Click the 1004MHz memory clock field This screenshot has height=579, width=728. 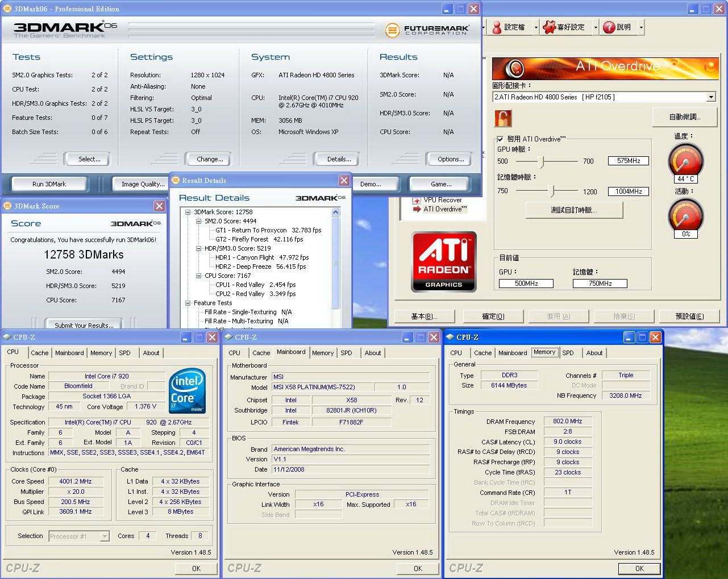pos(629,191)
